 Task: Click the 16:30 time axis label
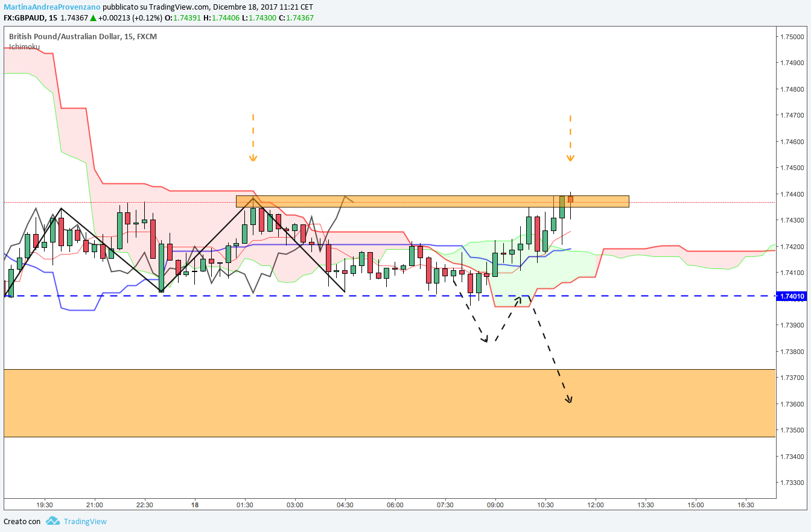pyautogui.click(x=745, y=505)
